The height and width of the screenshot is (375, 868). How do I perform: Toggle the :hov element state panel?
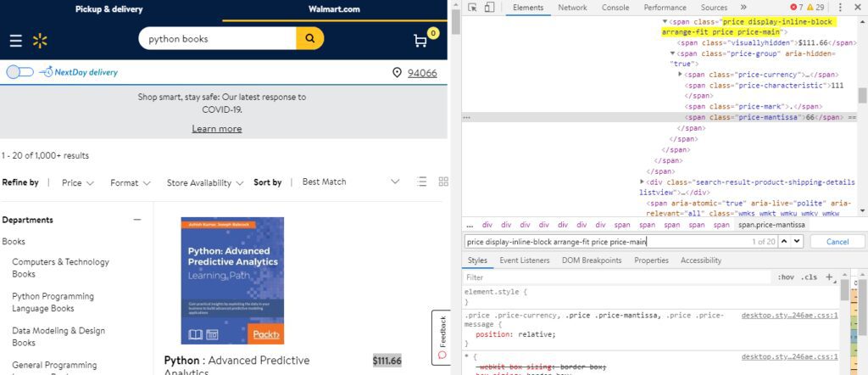[786, 277]
